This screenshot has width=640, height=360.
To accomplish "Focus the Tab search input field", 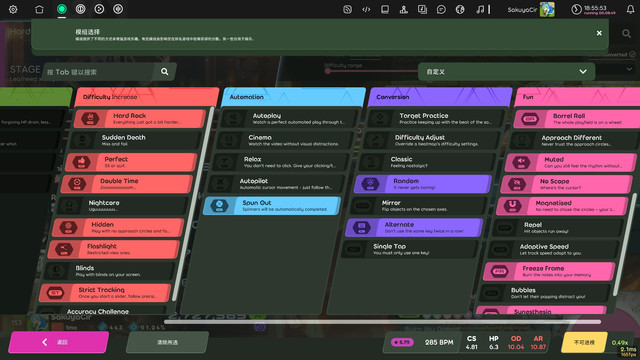I will pos(100,72).
